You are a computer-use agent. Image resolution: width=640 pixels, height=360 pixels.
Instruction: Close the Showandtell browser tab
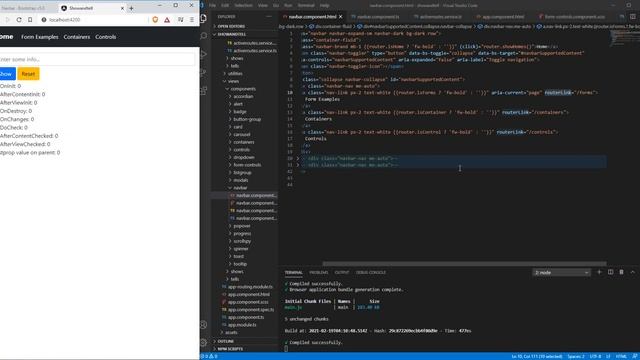pos(122,8)
